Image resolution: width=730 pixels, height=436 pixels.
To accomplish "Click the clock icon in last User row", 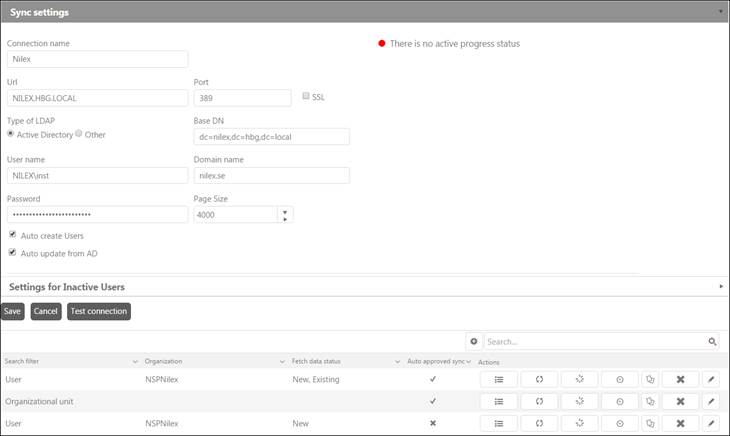I will coord(619,422).
